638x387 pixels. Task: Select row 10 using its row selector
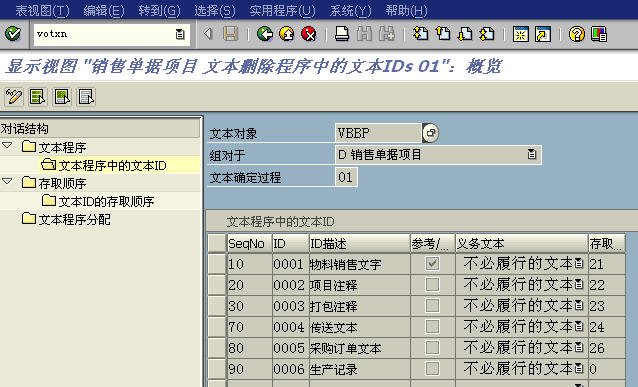tap(216, 264)
